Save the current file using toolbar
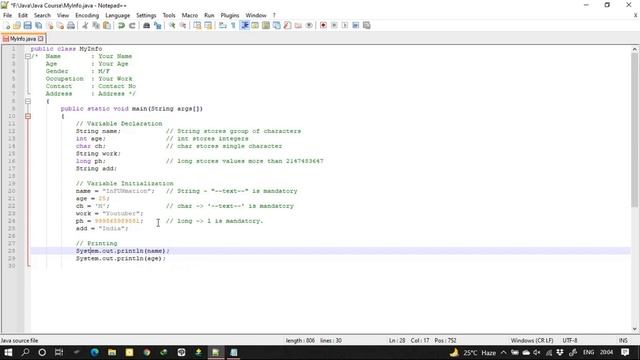 (27, 25)
